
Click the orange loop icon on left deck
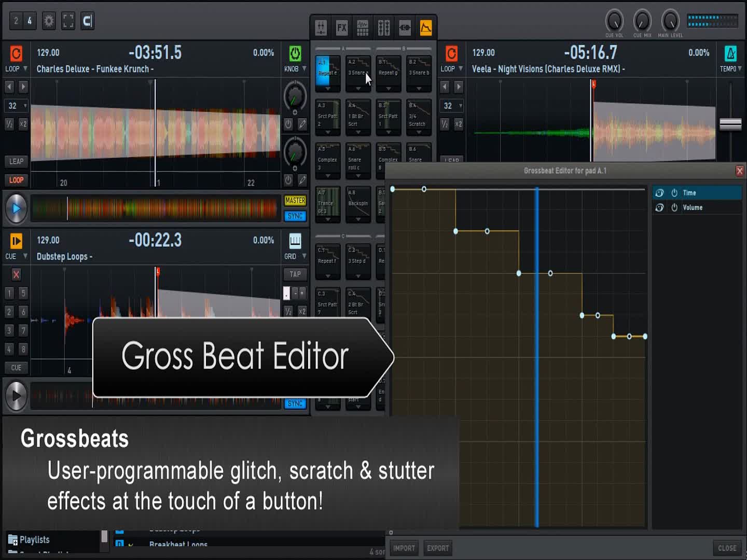(16, 53)
